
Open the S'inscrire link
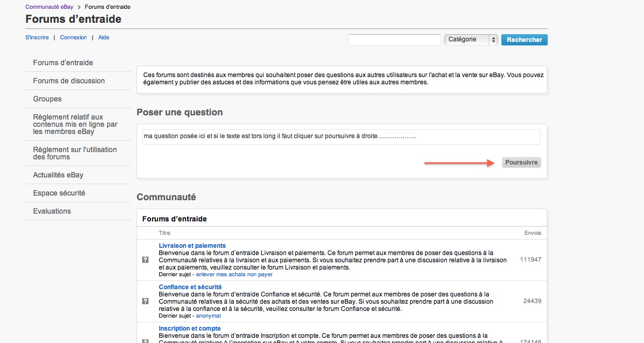tap(37, 38)
